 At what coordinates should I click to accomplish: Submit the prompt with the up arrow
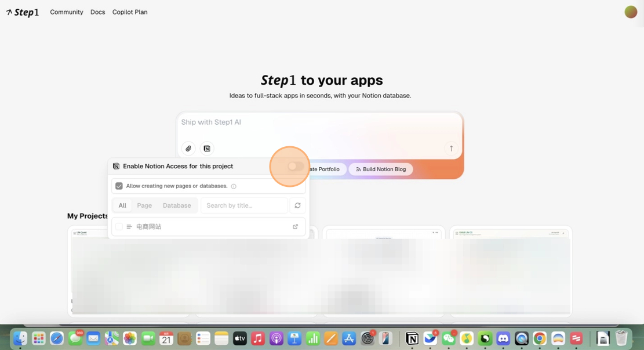pyautogui.click(x=451, y=149)
